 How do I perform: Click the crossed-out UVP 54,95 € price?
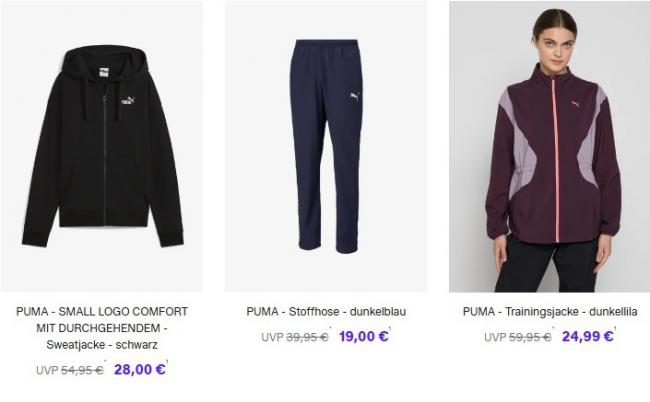70,370
